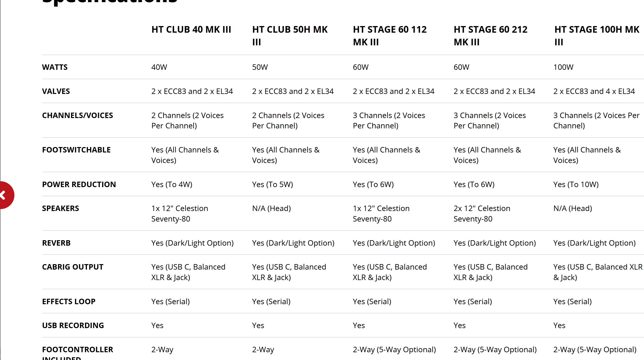Select the CHANNELS/VOICES row label
The image size is (644, 360).
coord(77,115)
